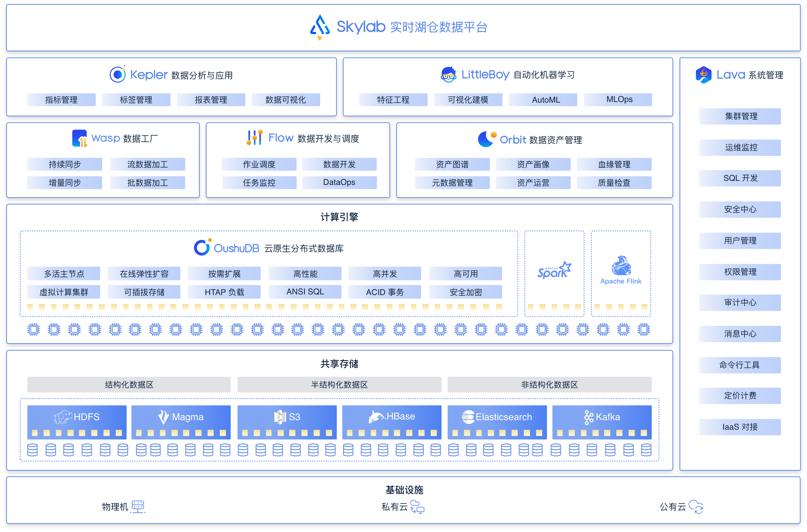Open 权限管理 in Lava panel
Viewport: 807px width, 532px height.
(x=740, y=272)
